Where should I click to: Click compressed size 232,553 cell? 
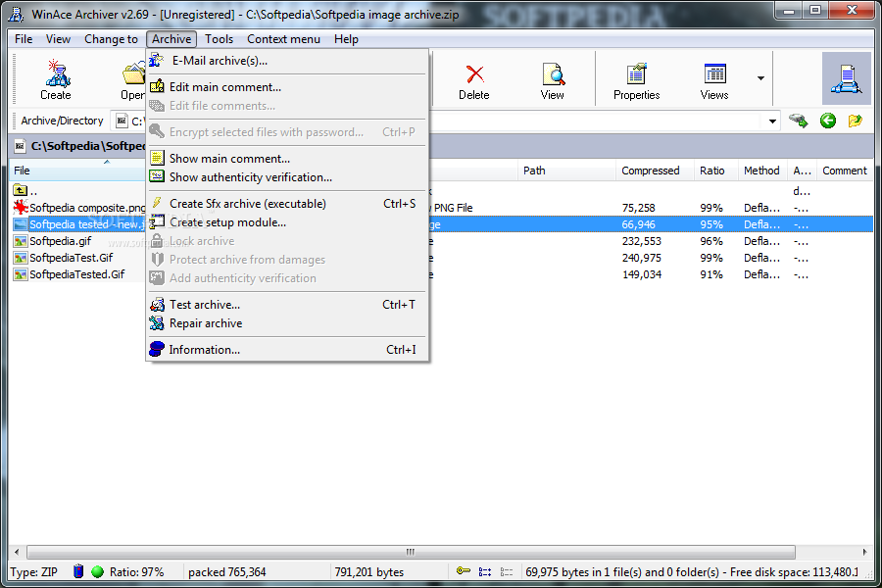pyautogui.click(x=642, y=241)
